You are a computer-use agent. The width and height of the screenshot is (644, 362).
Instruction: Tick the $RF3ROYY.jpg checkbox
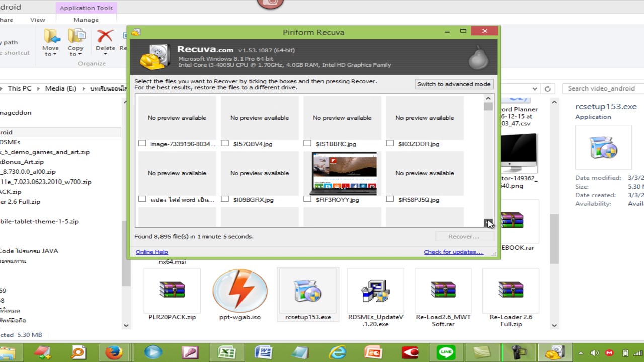coord(307,199)
